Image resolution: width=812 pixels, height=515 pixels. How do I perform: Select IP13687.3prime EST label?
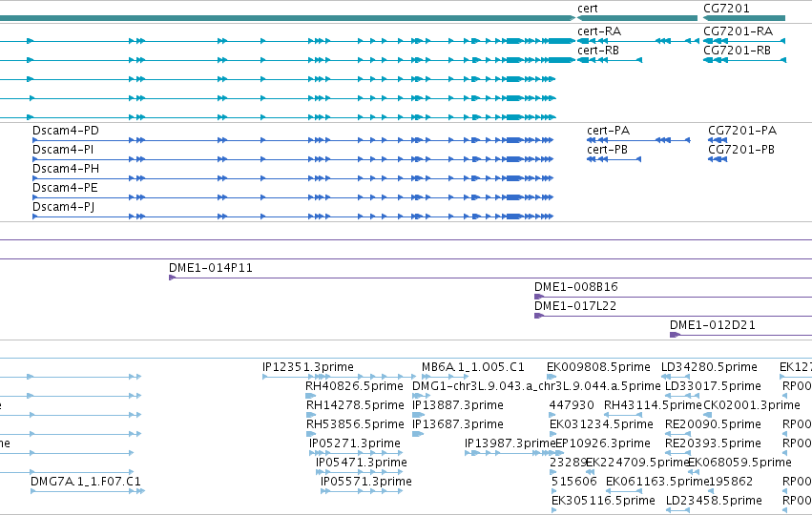coord(458,424)
